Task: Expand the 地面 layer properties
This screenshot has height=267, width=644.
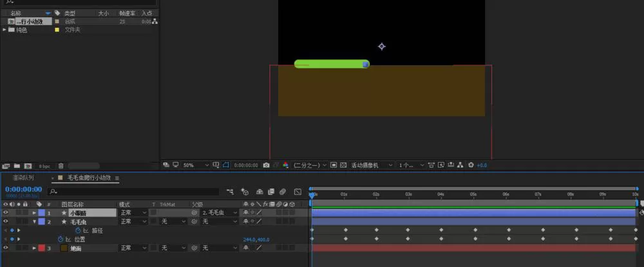Action: click(x=35, y=248)
